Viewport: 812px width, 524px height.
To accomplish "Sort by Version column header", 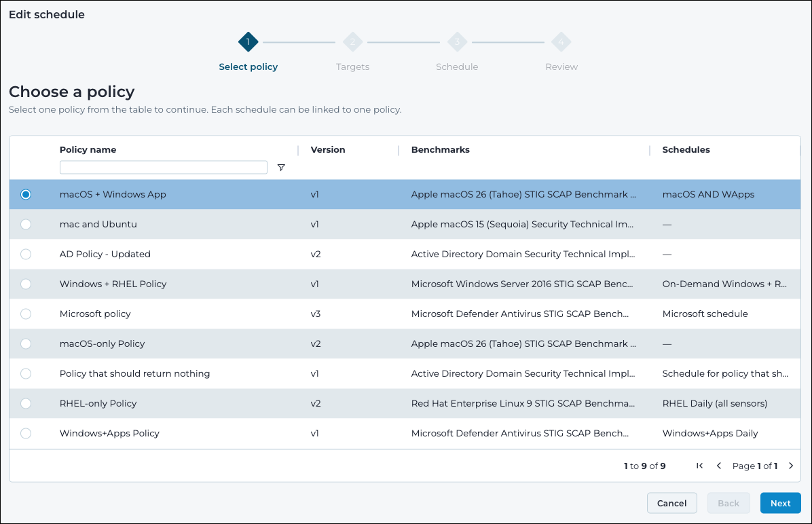I will point(328,149).
